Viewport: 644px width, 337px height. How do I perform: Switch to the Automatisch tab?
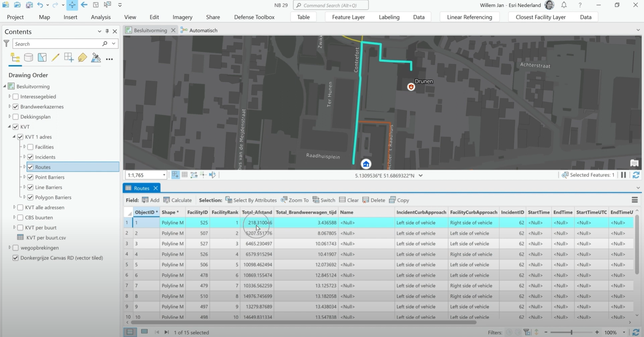click(x=203, y=30)
